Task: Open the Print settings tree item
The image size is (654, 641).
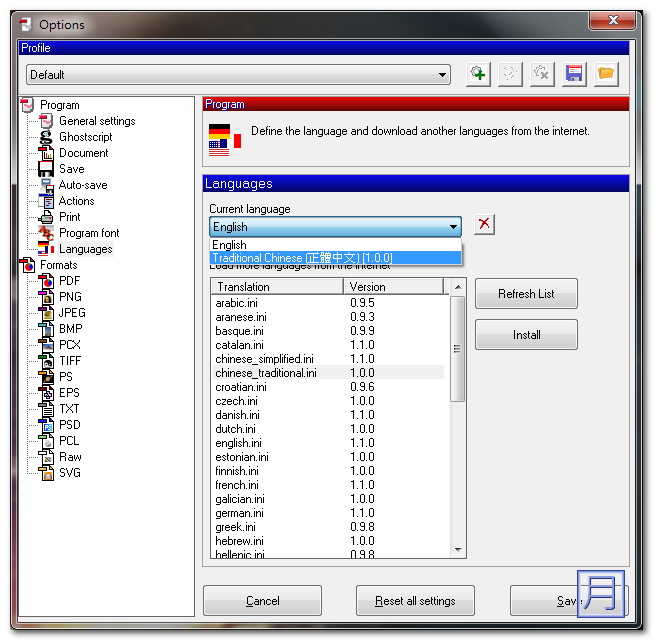Action: coord(69,217)
